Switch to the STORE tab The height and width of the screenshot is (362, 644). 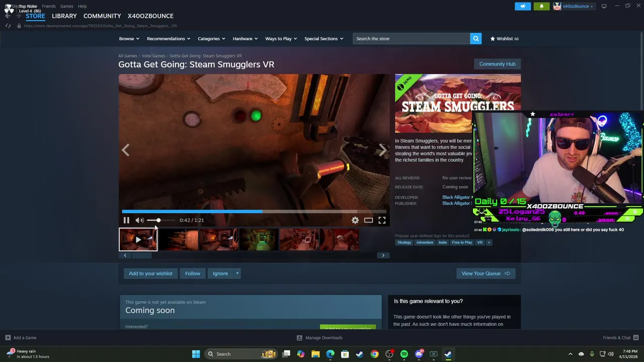coord(35,16)
